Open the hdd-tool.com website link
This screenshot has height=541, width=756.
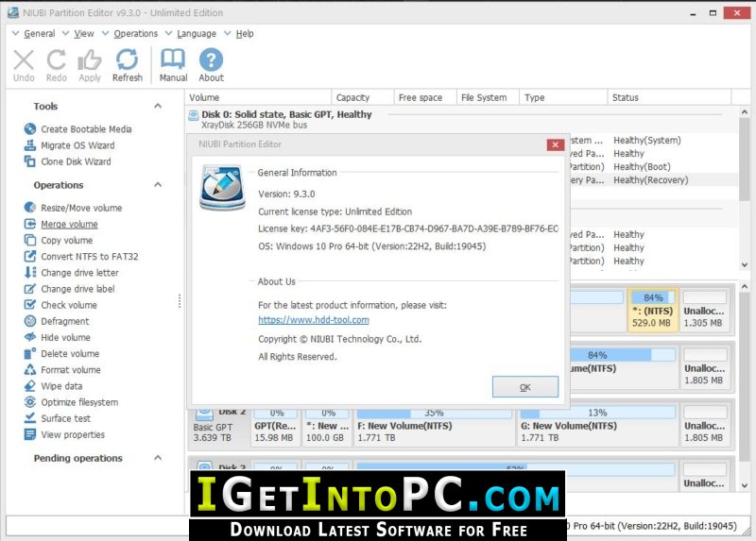pyautogui.click(x=314, y=320)
